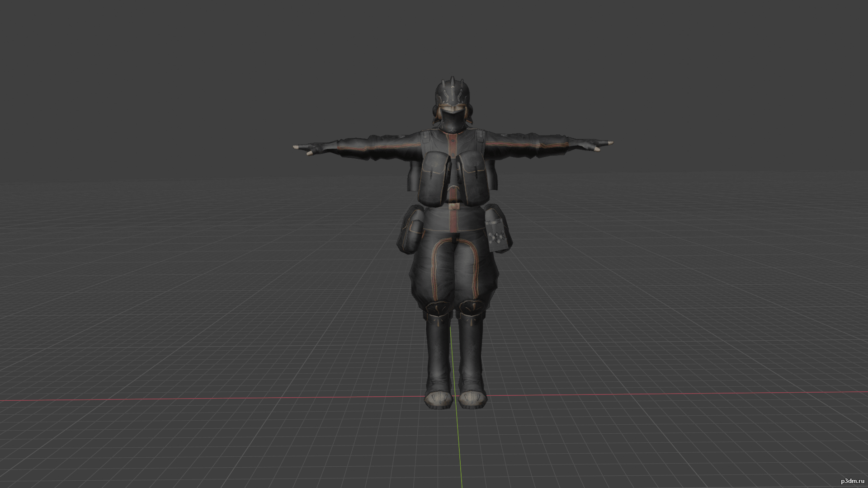Click the character's face mask
The image size is (868, 488).
[x=453, y=121]
